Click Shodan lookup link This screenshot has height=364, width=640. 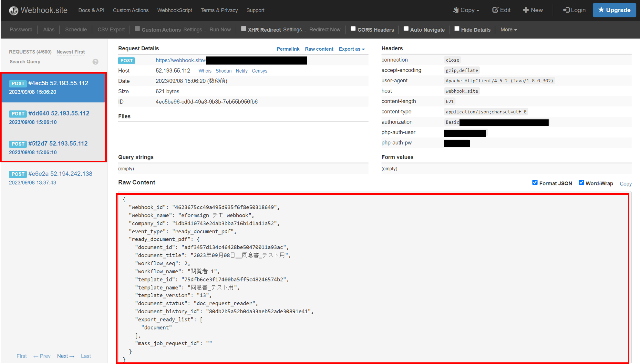pyautogui.click(x=223, y=71)
